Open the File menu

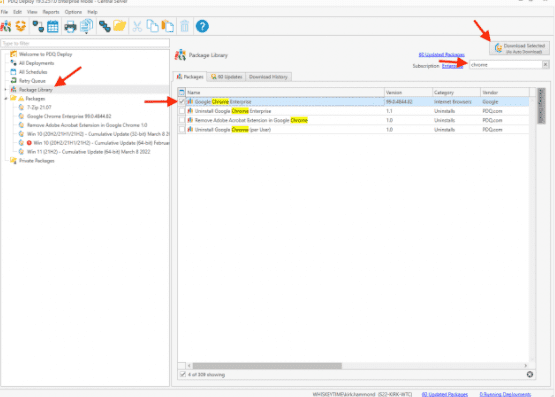point(4,12)
